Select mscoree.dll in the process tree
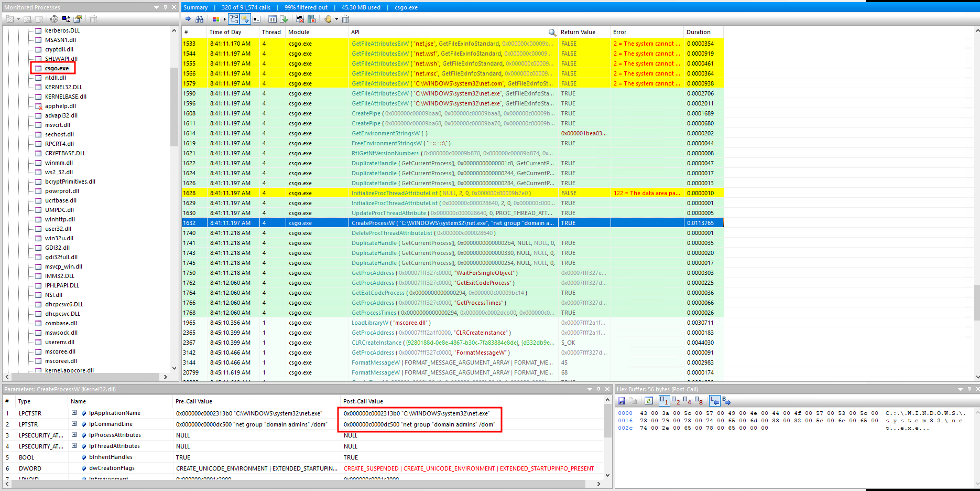980x491 pixels. (60, 351)
